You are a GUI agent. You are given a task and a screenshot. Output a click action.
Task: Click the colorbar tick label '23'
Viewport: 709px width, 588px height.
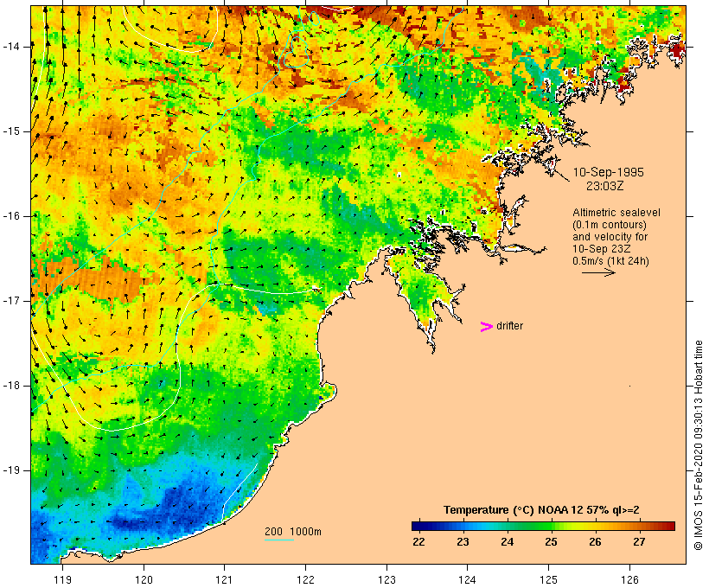(x=463, y=541)
